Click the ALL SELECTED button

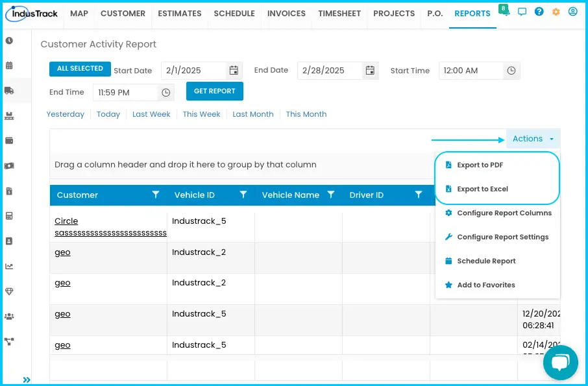click(80, 69)
